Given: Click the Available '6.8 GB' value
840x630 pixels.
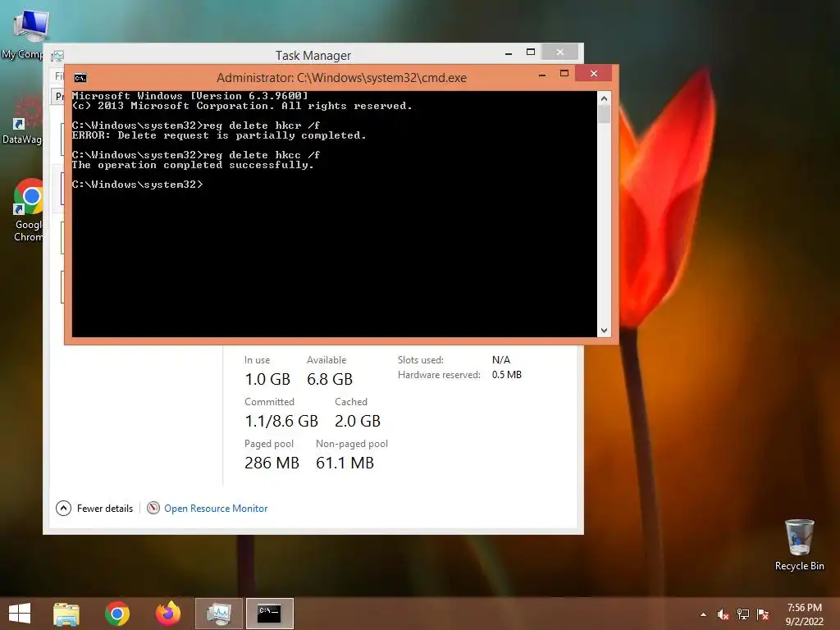Looking at the screenshot, I should click(330, 379).
